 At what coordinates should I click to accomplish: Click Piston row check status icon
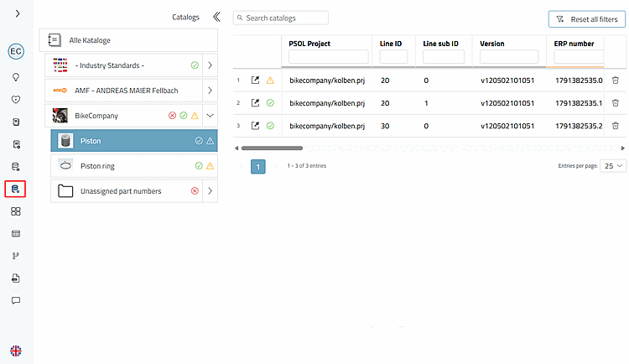pyautogui.click(x=199, y=141)
